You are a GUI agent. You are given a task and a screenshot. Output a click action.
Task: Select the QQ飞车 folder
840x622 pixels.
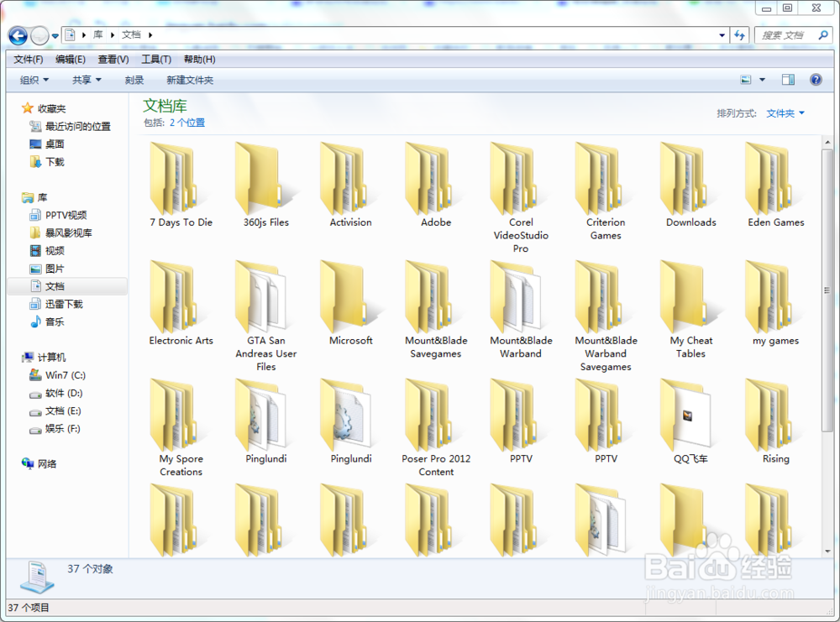pos(691,422)
